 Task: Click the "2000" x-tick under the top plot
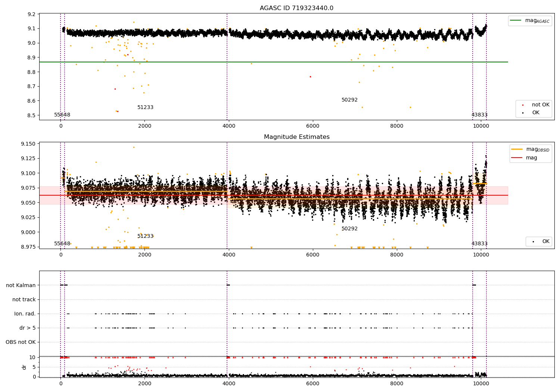pyautogui.click(x=144, y=126)
